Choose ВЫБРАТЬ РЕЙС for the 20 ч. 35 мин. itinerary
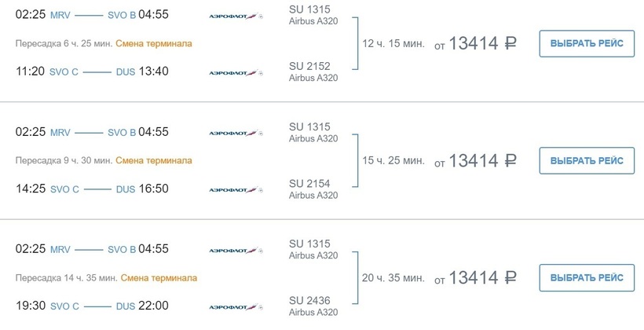Image resolution: width=644 pixels, height=330 pixels. tap(587, 277)
